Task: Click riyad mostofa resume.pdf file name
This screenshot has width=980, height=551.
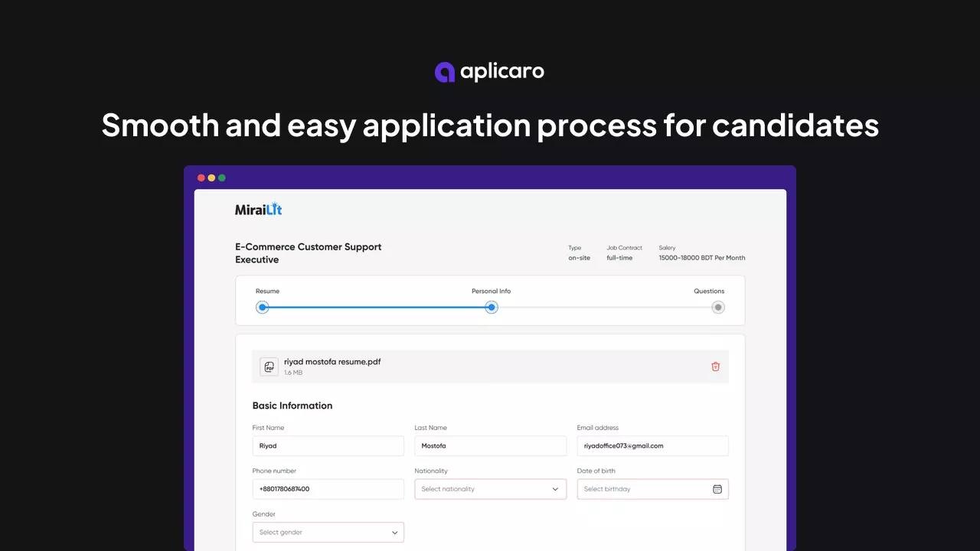Action: [x=332, y=362]
